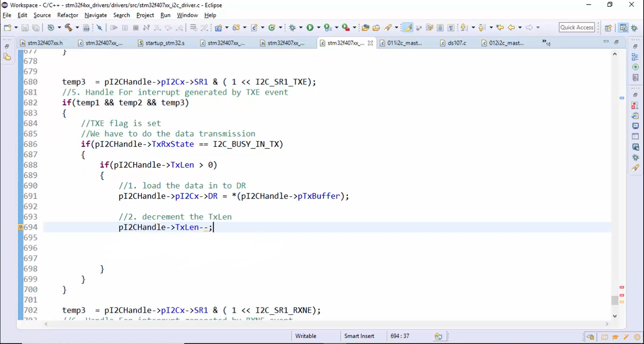Toggle Show Whitespace Characters pilcrow icon
Image resolution: width=644 pixels, height=344 pixels.
tap(451, 28)
